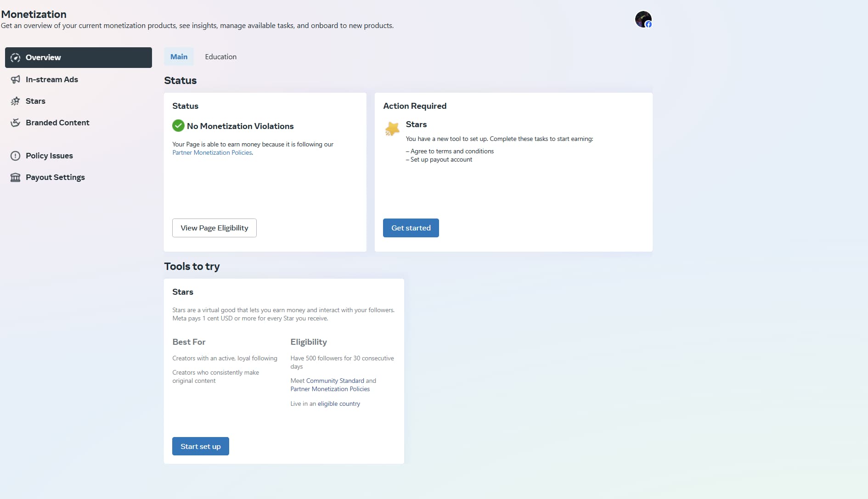This screenshot has width=868, height=499.
Task: Open Partner Monetization Policies link in Status card
Action: pos(212,152)
